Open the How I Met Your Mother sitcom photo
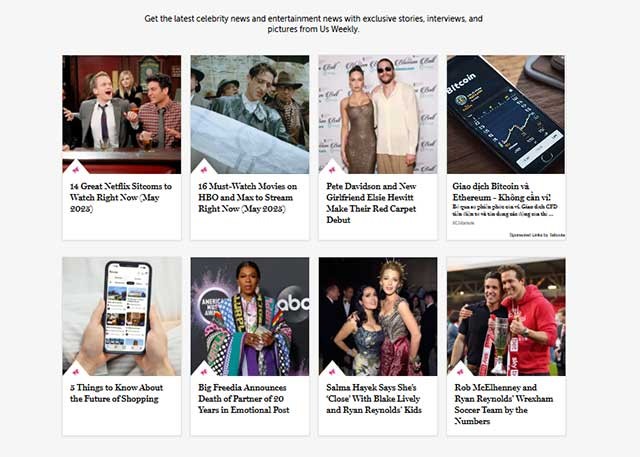This screenshot has width=640, height=457. pos(122,115)
